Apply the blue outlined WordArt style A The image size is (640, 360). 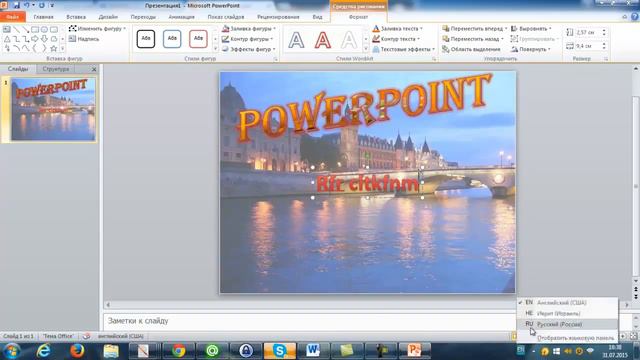click(x=296, y=40)
